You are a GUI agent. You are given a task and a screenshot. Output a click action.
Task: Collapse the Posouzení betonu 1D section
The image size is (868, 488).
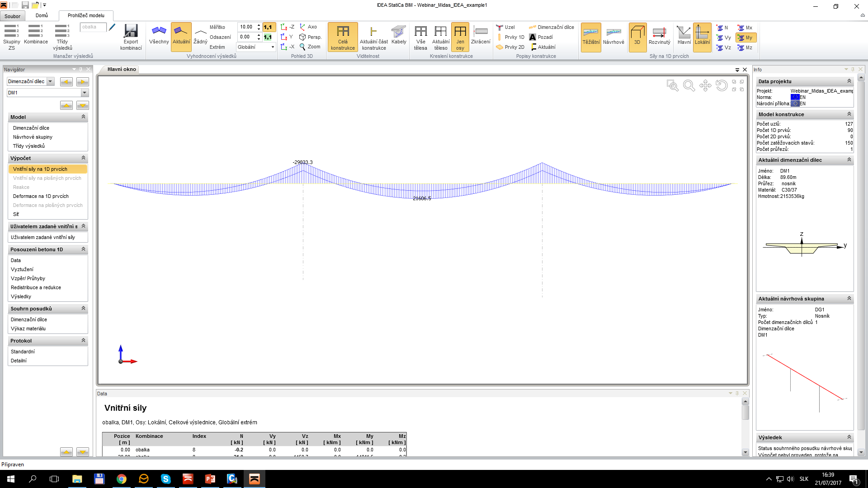(x=83, y=249)
